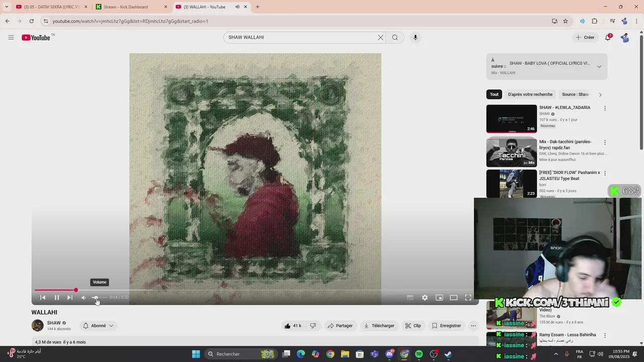The image size is (644, 362).
Task: Switch to the miniplayer
Action: tap(439, 298)
